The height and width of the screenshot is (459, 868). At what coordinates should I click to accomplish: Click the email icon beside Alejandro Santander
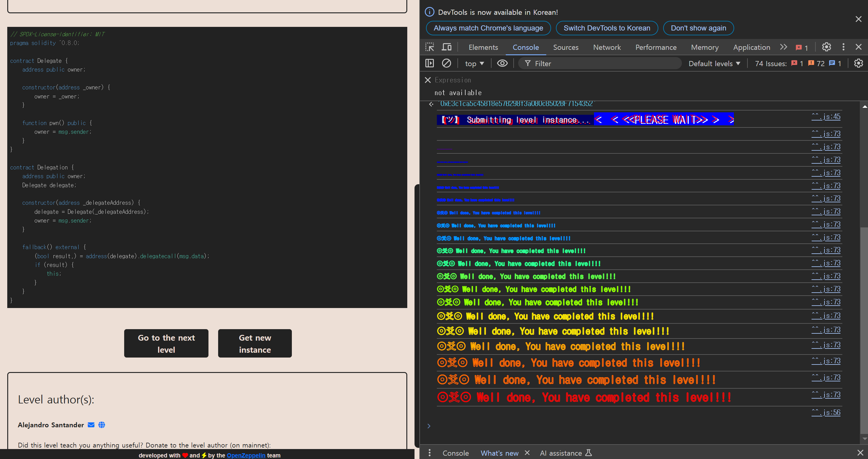point(91,425)
